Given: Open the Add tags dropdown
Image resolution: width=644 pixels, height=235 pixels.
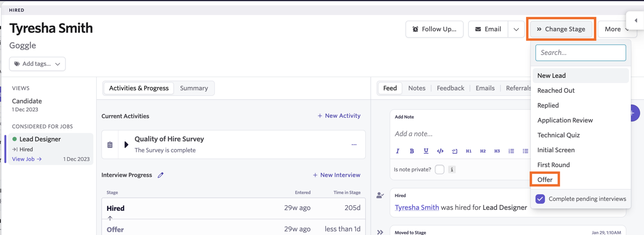Looking at the screenshot, I should (x=37, y=64).
